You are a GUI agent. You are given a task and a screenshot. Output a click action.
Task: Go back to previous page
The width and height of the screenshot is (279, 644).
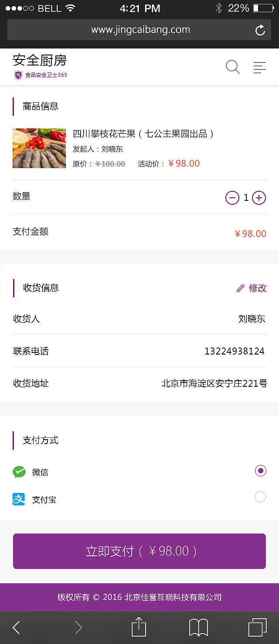pyautogui.click(x=17, y=627)
